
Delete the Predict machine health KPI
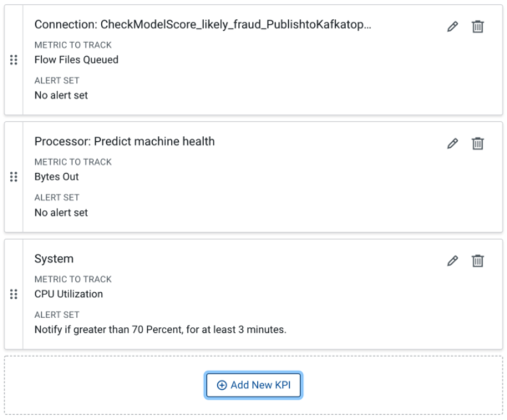click(478, 143)
